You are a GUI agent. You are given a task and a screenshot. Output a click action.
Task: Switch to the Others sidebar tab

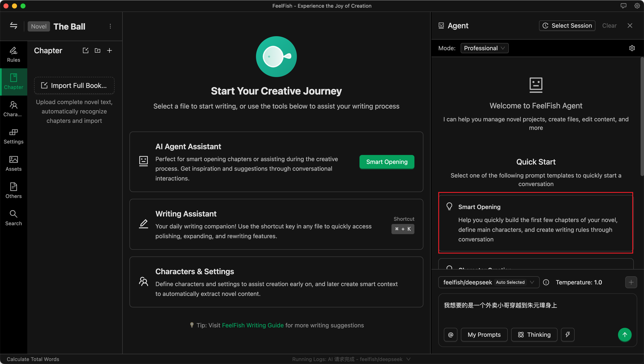(x=13, y=191)
